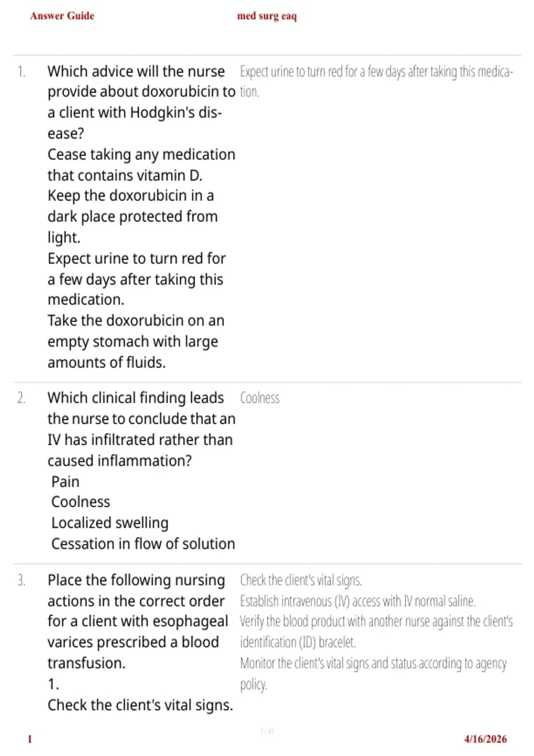Viewport: 534px width, 756px height.
Task: Click the 'Answer Guide' header text
Action: (62, 16)
